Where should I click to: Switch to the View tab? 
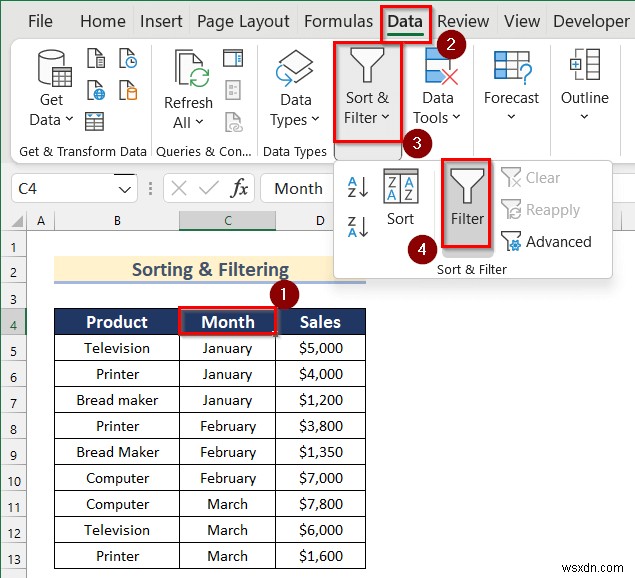(522, 21)
